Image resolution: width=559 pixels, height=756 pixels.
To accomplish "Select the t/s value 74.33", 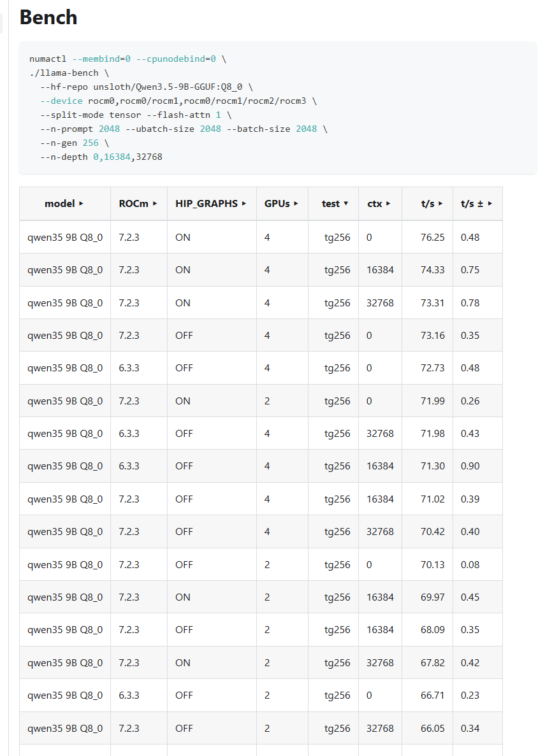I will 433,270.
